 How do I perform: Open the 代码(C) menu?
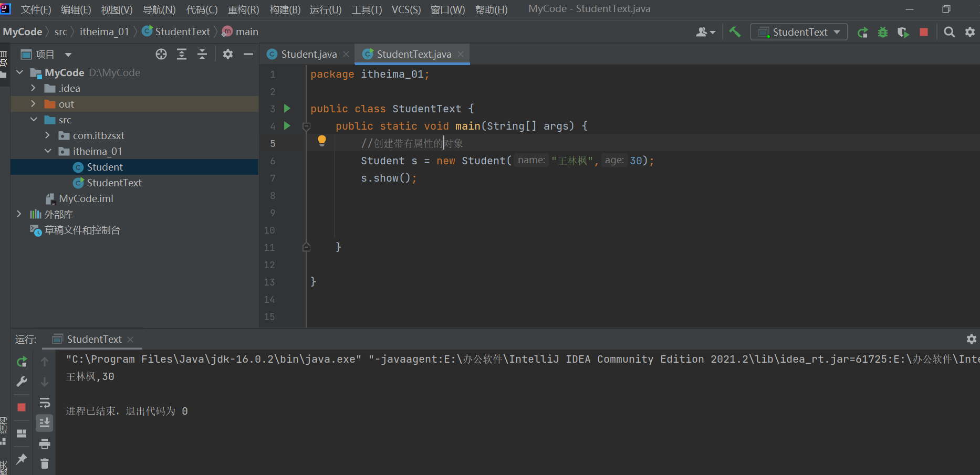pos(202,9)
